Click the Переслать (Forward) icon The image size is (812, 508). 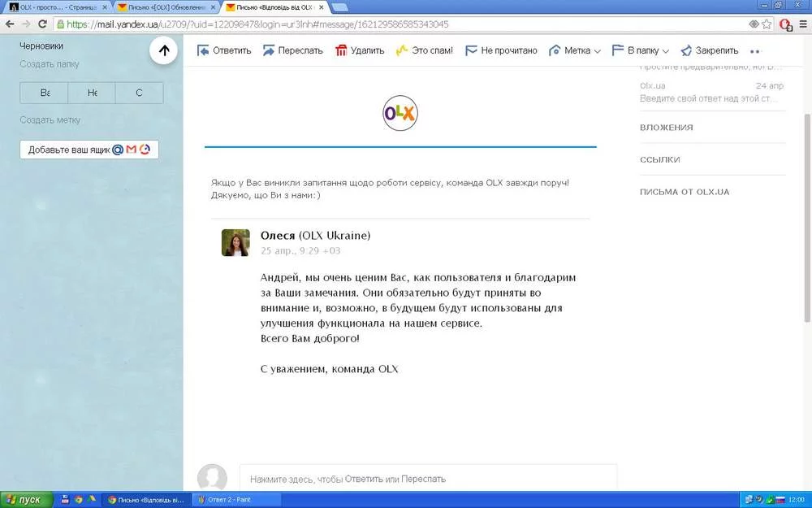tap(269, 50)
